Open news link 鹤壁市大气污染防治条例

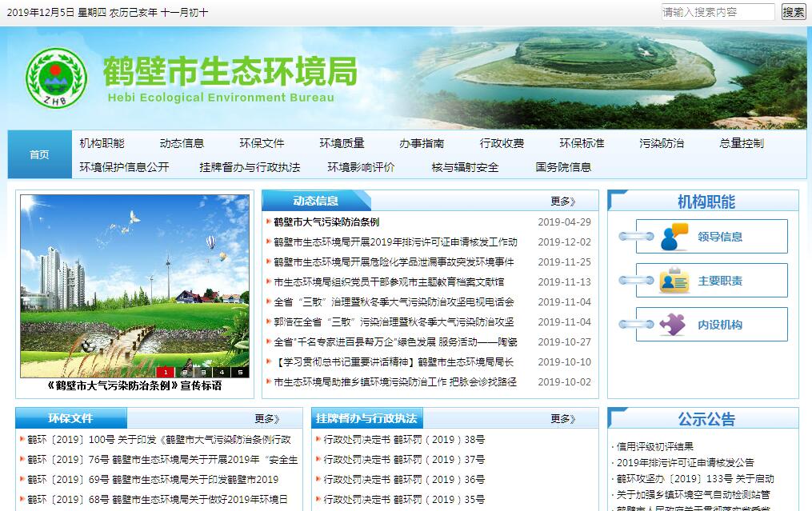(326, 222)
